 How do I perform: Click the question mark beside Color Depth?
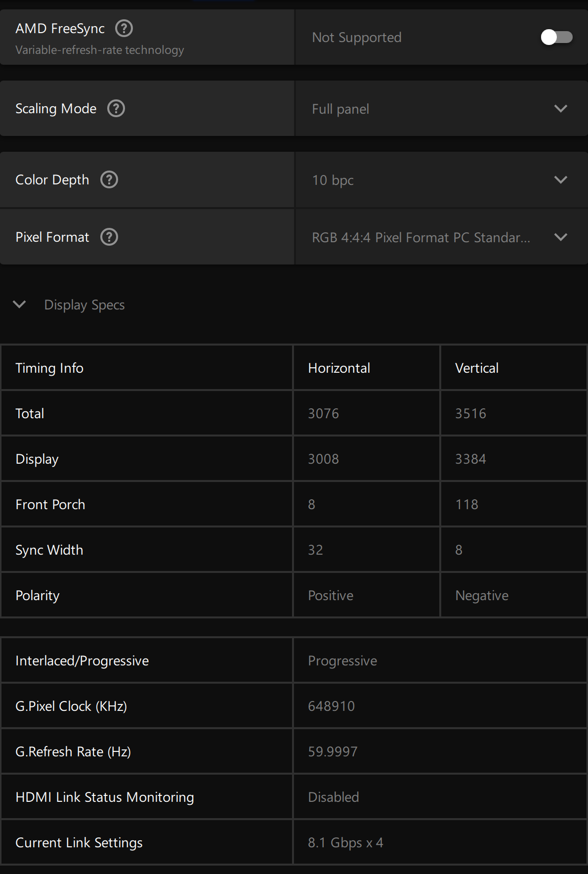(x=109, y=179)
